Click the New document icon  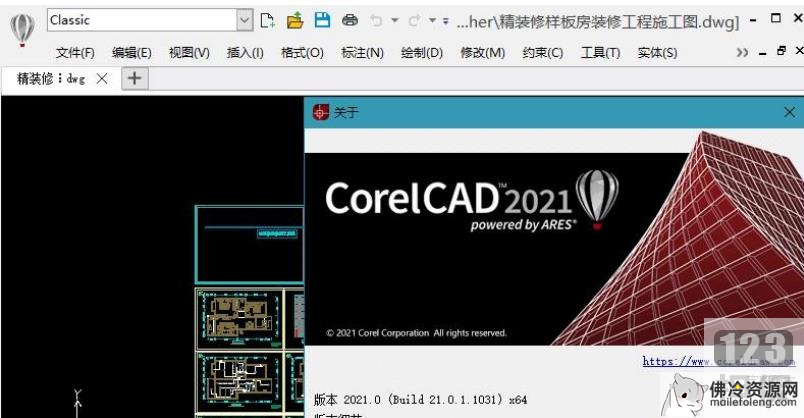(x=268, y=20)
